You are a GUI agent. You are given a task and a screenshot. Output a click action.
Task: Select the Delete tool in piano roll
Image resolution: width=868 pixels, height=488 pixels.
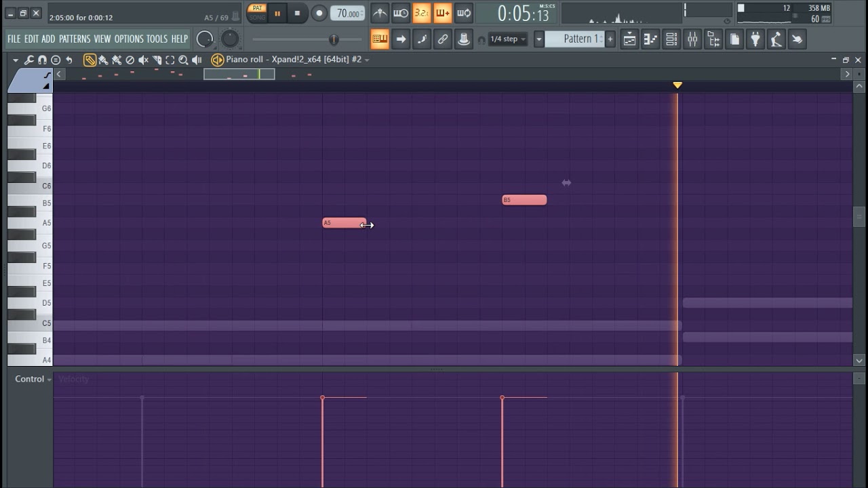(130, 60)
